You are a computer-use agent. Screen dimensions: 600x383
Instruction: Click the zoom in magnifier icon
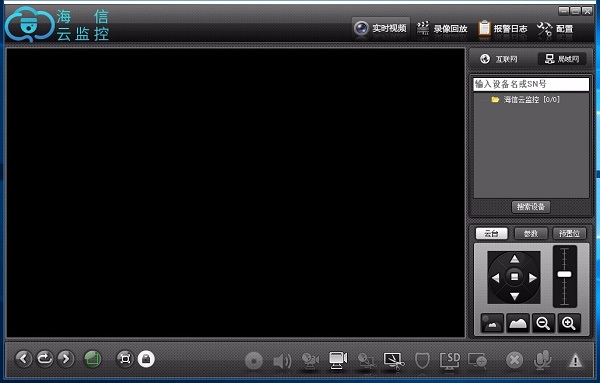pyautogui.click(x=569, y=323)
